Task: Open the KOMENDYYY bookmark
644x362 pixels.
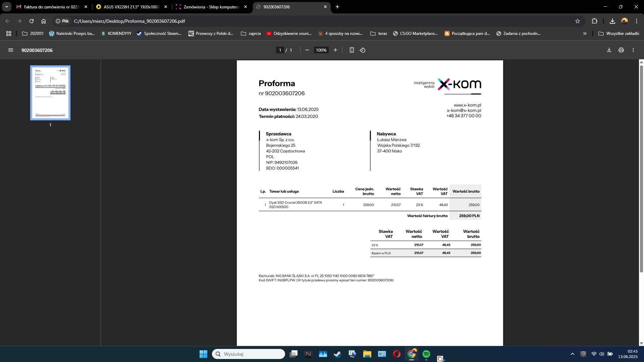Action: pos(116,34)
